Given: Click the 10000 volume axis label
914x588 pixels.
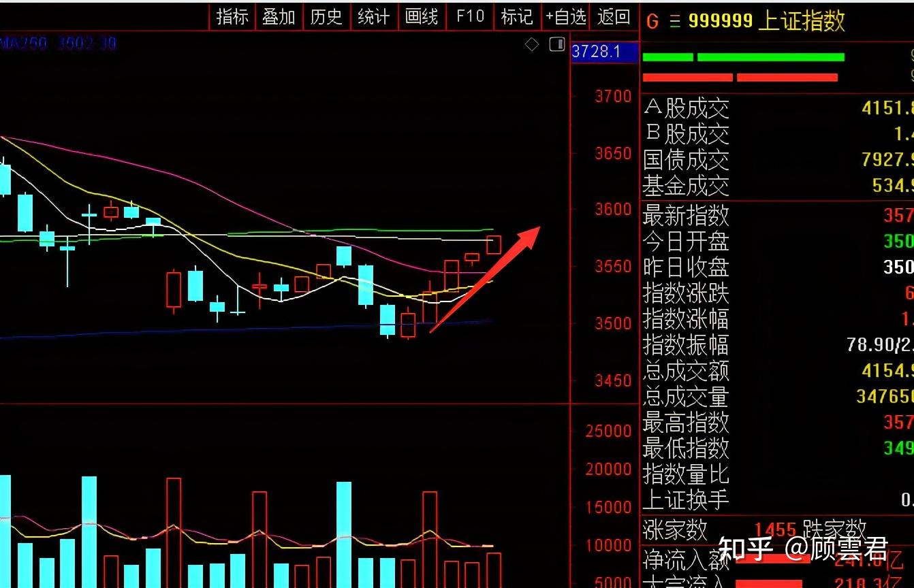Looking at the screenshot, I should 608,544.
